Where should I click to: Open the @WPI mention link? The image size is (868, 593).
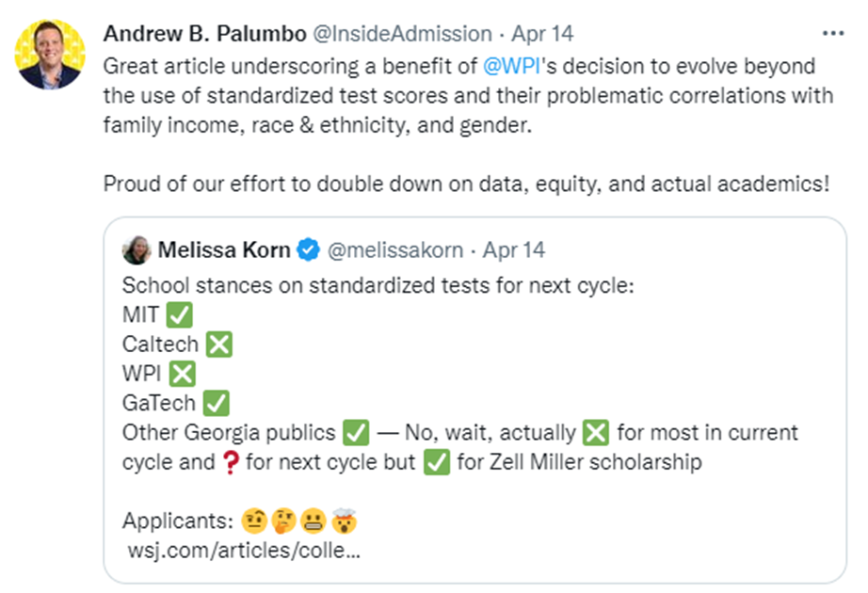pyautogui.click(x=511, y=66)
